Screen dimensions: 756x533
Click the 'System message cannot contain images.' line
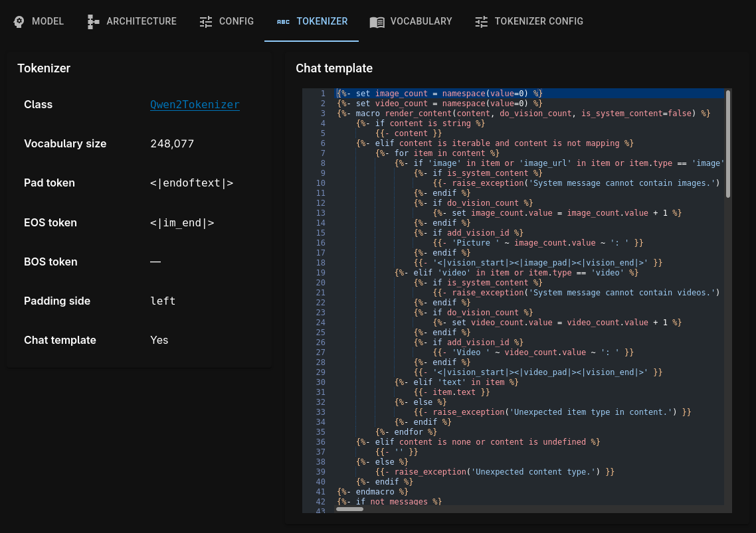[x=576, y=183]
